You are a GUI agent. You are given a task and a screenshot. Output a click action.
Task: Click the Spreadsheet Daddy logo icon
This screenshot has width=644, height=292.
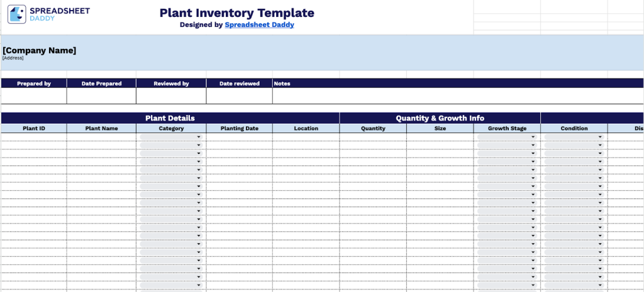[17, 14]
